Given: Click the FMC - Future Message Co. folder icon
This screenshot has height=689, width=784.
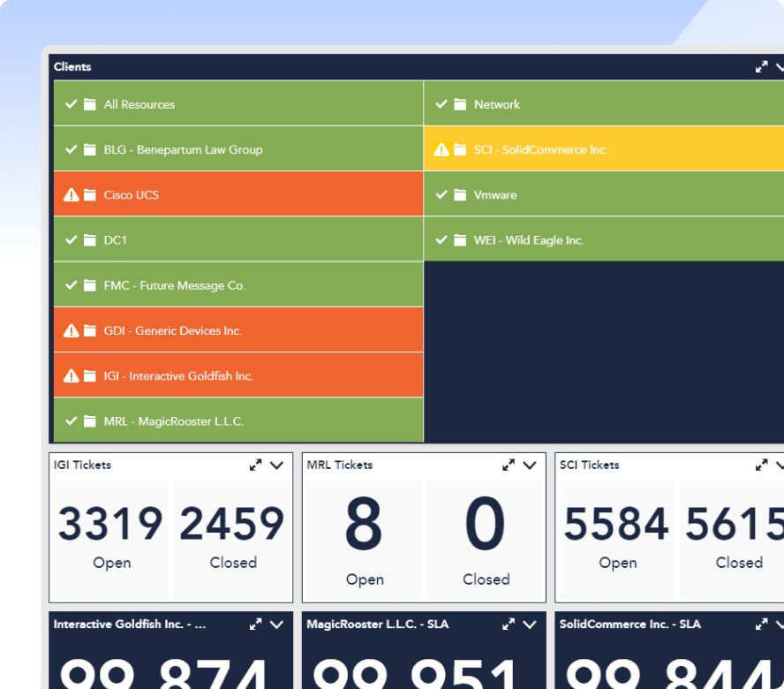Looking at the screenshot, I should (89, 285).
